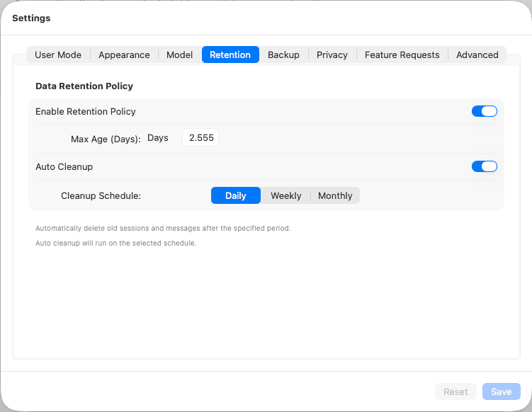Click the Data Retention Policy heading
Viewport: 532px width, 412px height.
pos(84,86)
